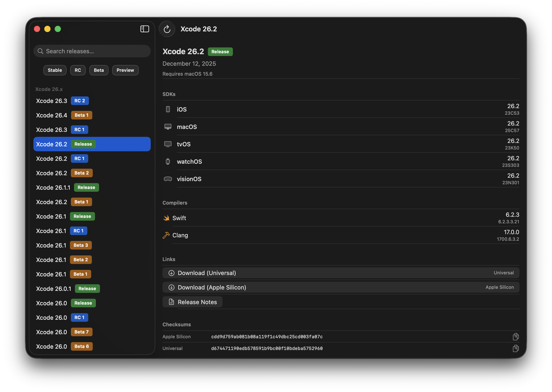Viewport: 552px width, 392px height.
Task: Click the search magnifier icon
Action: tap(41, 51)
